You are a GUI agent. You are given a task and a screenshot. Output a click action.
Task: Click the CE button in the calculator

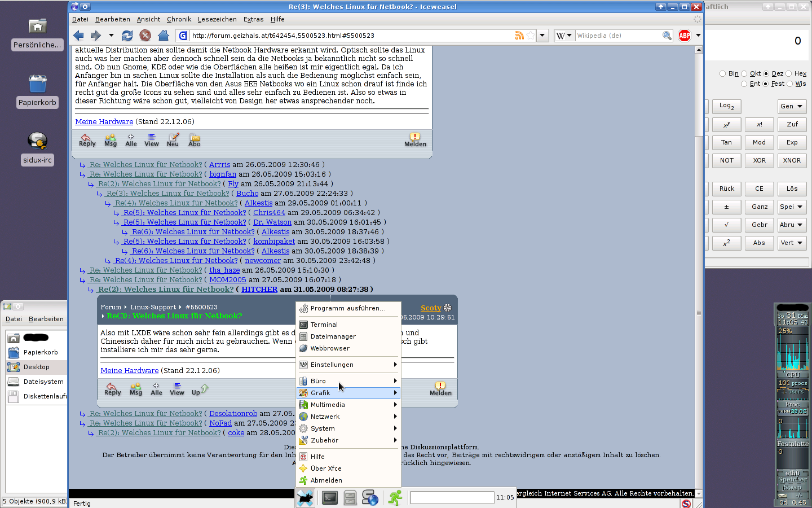coord(759,189)
